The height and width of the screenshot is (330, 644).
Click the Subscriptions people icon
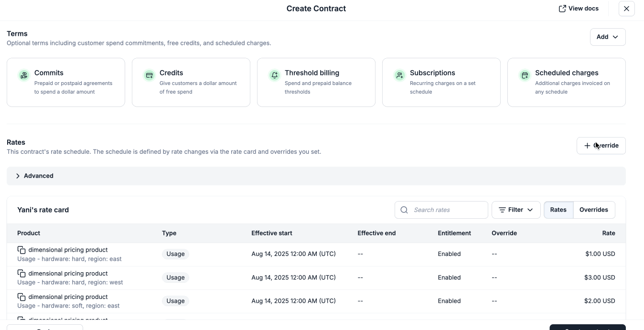click(x=399, y=75)
